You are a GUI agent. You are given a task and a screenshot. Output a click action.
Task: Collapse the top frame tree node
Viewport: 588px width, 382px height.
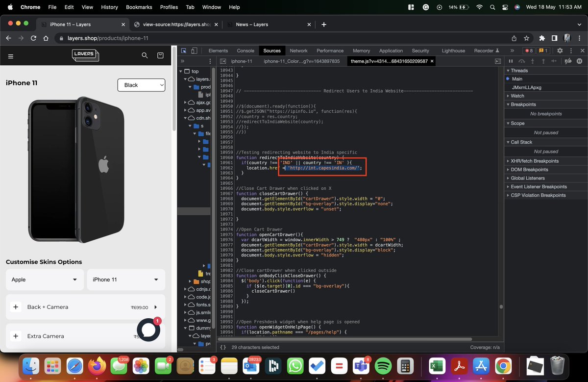181,71
